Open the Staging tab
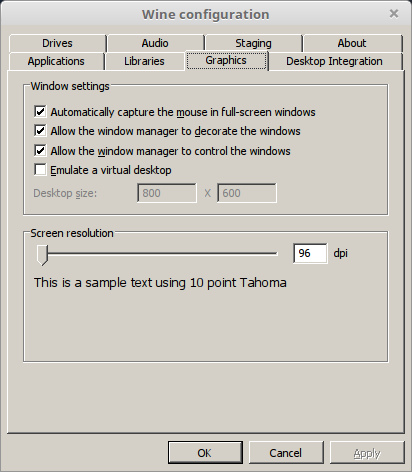Viewport: 412px width, 472px height. point(254,43)
